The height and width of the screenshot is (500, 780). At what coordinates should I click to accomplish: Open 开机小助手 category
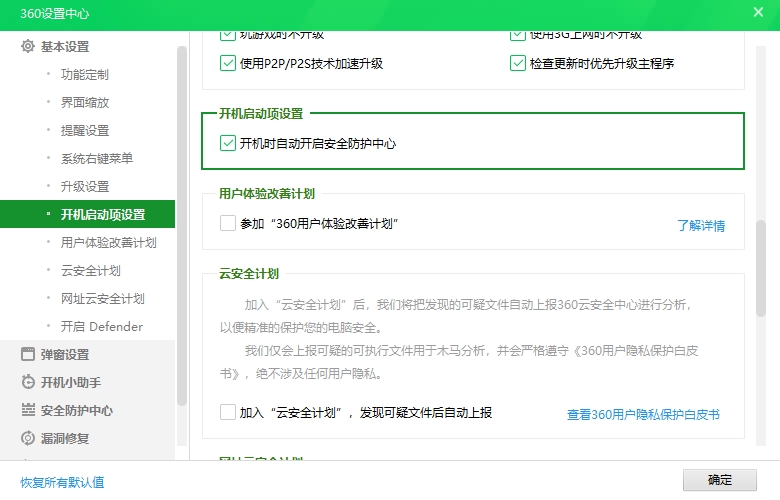tap(71, 383)
